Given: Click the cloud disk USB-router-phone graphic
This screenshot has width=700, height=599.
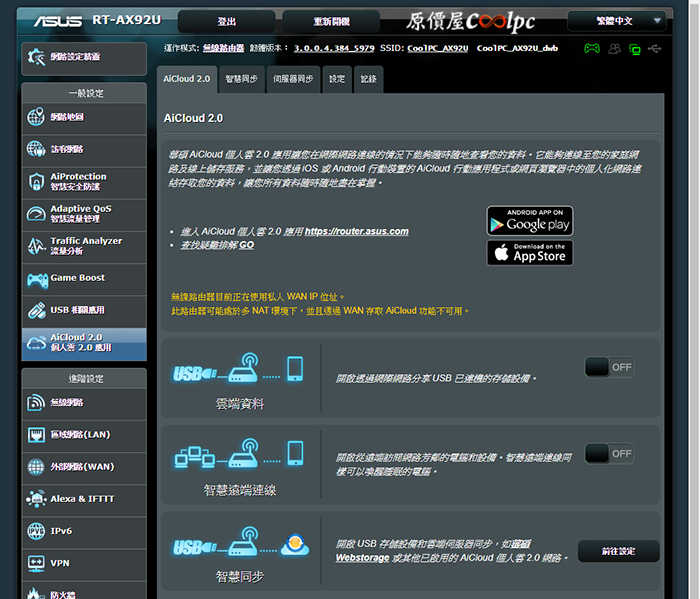Looking at the screenshot, I should 239,369.
